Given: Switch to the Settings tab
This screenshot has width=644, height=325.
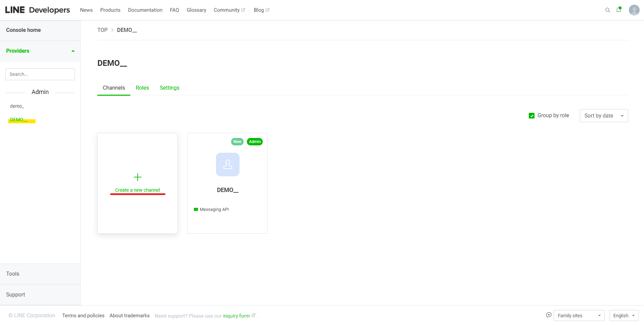Looking at the screenshot, I should (x=169, y=88).
